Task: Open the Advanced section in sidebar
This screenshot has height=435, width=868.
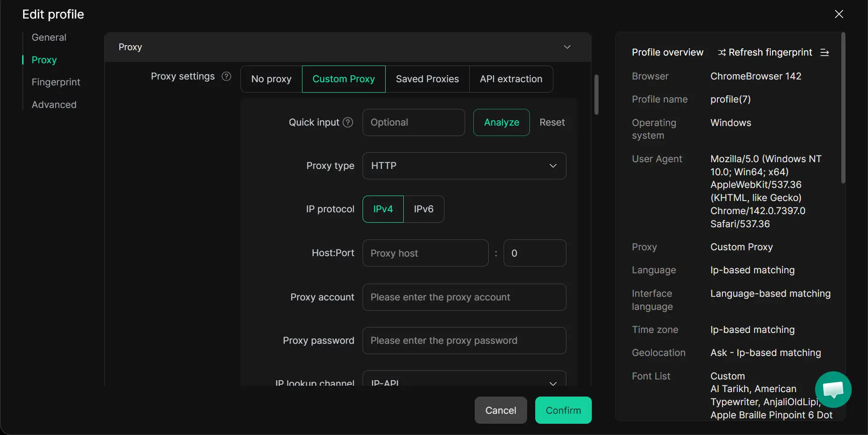Action: (x=54, y=105)
